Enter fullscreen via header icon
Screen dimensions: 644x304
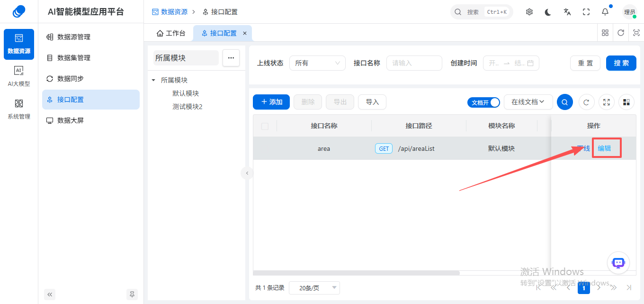[x=586, y=12]
